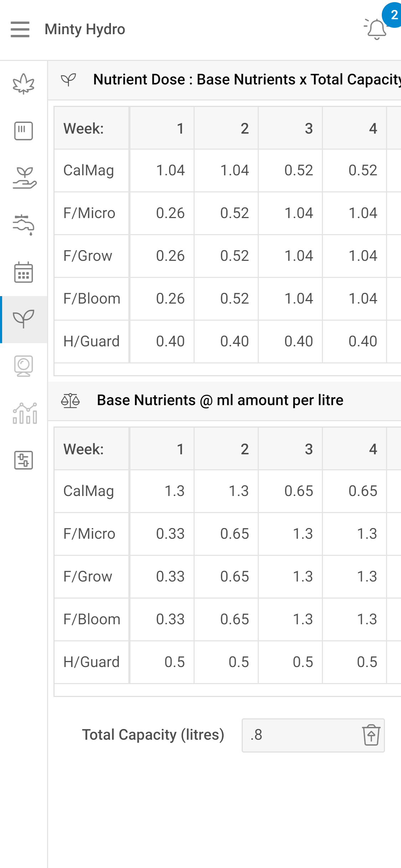This screenshot has height=868, width=401.
Task: Click the scales icon beside Base Nutrients
Action: (x=70, y=401)
